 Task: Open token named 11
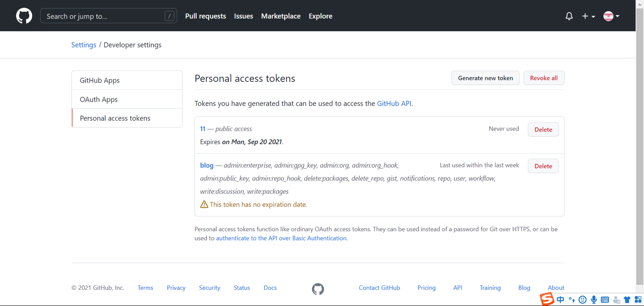point(203,129)
